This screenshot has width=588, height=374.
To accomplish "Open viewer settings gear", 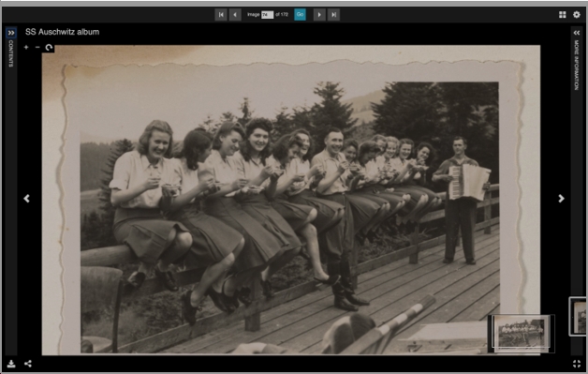I will click(577, 15).
